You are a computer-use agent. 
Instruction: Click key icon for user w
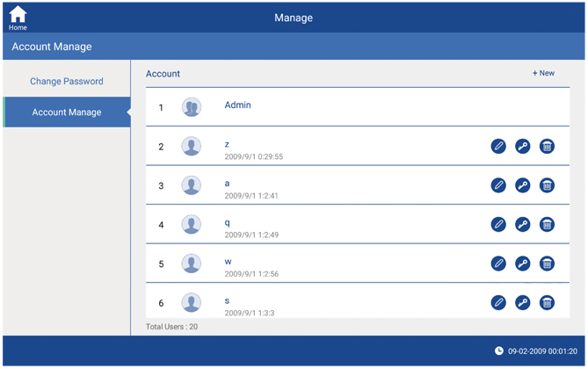522,264
